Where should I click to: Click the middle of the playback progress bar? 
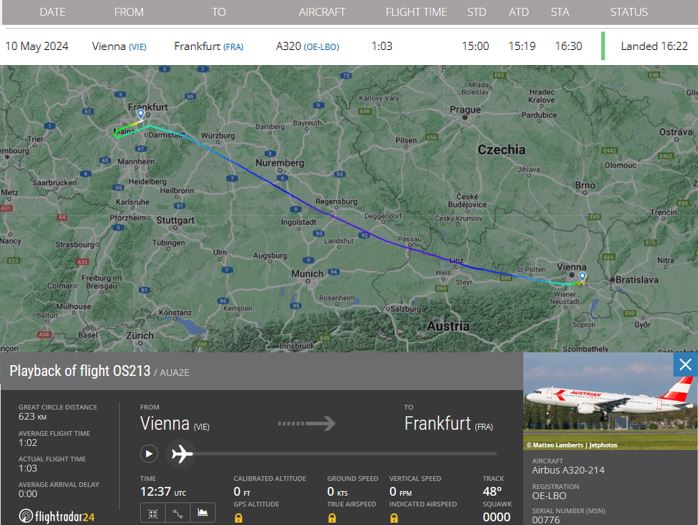click(345, 454)
